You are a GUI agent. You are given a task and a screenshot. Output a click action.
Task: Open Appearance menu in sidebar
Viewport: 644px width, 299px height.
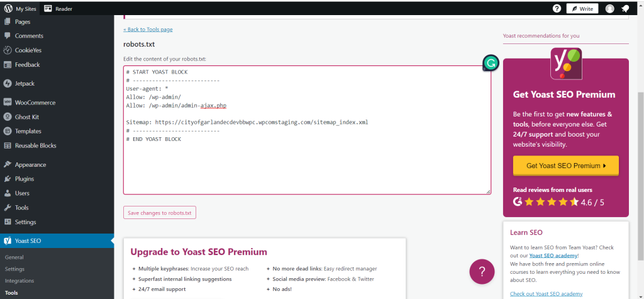[x=30, y=165]
